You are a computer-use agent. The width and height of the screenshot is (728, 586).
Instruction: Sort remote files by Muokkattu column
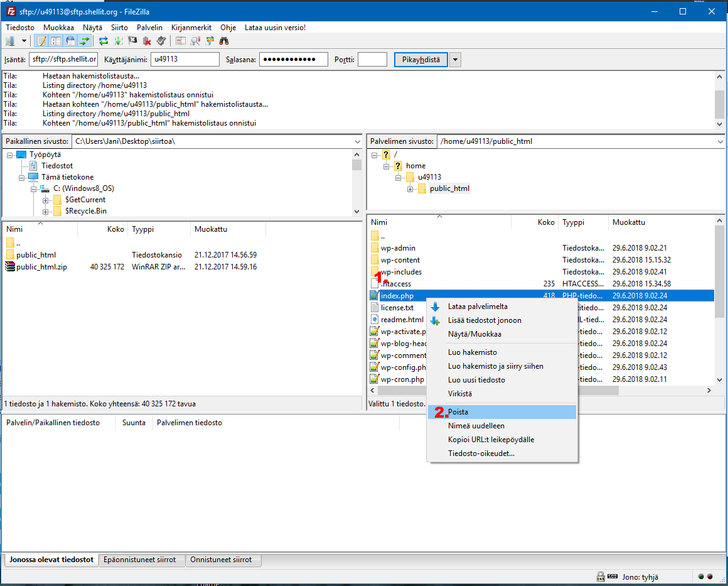tap(629, 222)
